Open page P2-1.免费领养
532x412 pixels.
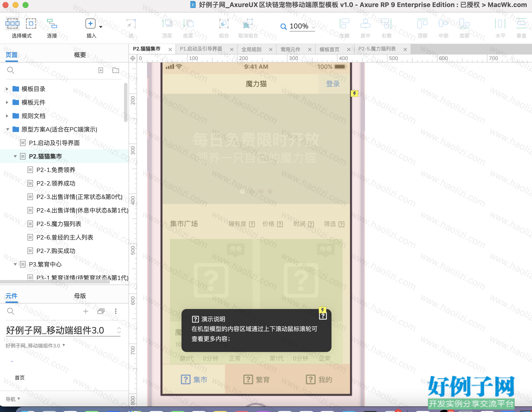(x=55, y=170)
